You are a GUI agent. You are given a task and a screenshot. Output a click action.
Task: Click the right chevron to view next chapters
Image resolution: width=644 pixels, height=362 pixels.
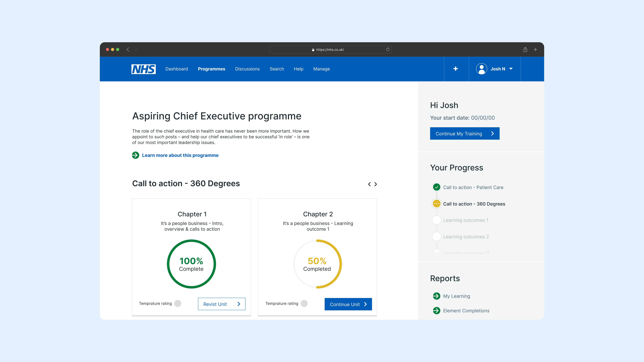click(376, 184)
